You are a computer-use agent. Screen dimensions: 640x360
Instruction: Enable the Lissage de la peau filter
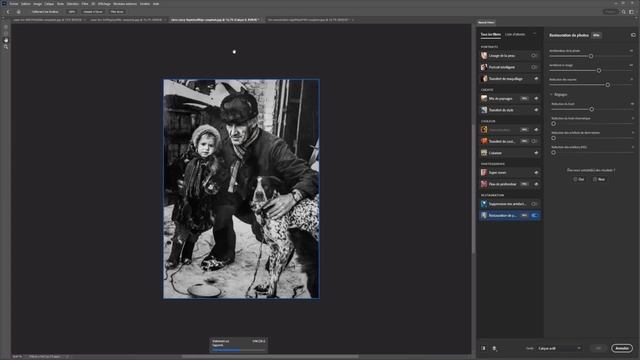coord(534,56)
